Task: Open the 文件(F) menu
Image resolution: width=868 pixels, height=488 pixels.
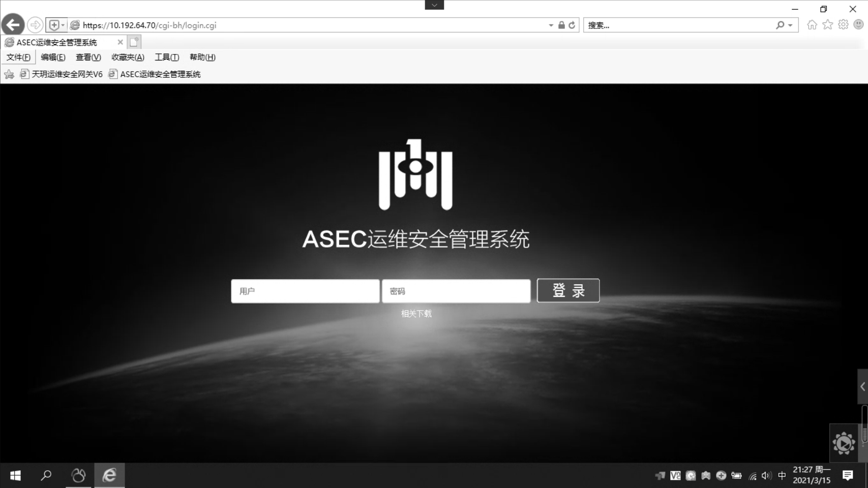Action: 18,57
